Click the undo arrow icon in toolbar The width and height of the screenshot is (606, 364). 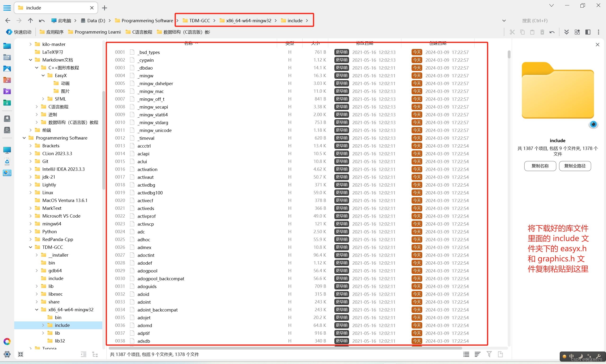552,32
